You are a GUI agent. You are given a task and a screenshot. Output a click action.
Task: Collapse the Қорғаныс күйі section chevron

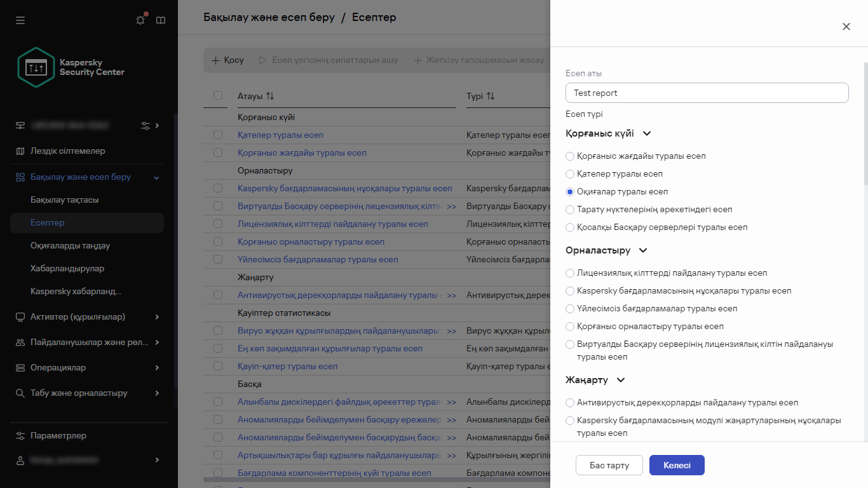point(647,133)
